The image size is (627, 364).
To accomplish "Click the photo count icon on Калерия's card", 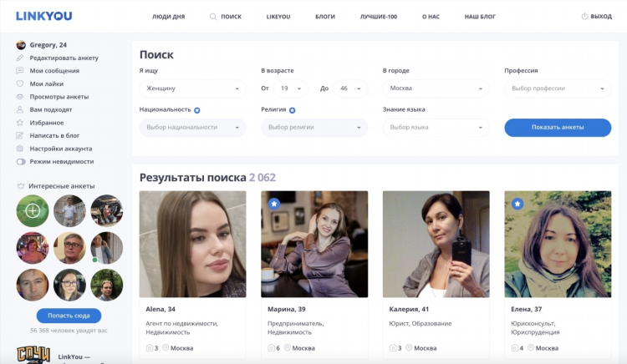I will (393, 348).
